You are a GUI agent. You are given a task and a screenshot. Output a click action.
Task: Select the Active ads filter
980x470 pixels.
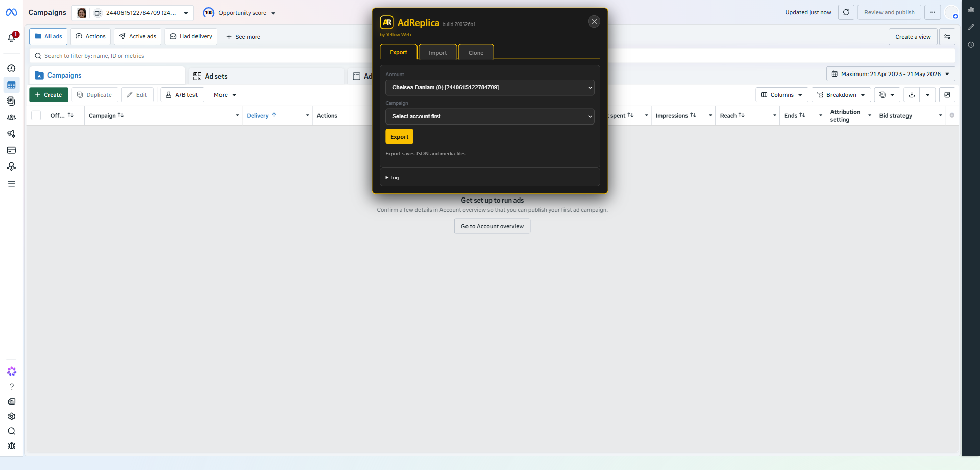138,37
